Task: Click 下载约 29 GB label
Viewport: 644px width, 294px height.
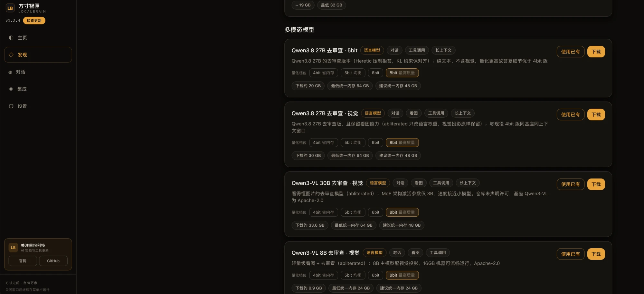Action: point(308,86)
